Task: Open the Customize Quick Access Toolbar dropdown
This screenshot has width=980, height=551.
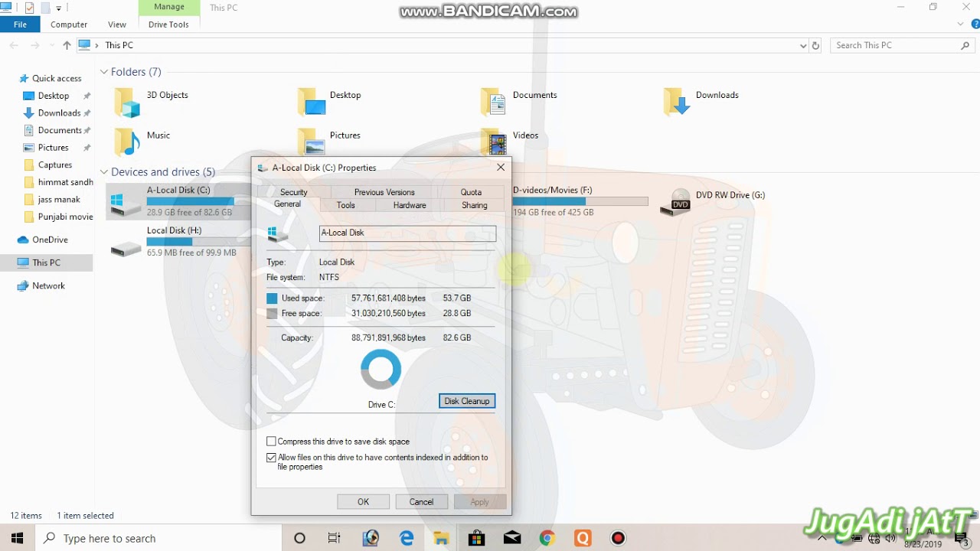Action: coord(59,8)
